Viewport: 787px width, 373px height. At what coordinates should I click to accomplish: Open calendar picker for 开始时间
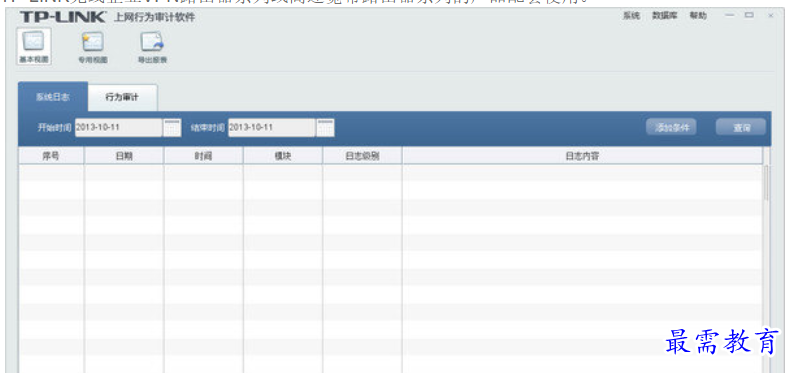pyautogui.click(x=172, y=128)
